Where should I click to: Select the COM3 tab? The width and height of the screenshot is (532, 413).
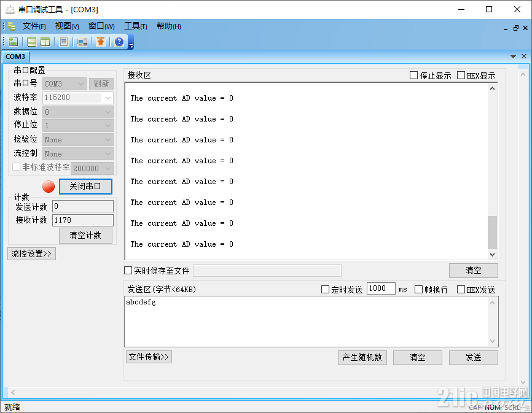(x=15, y=56)
